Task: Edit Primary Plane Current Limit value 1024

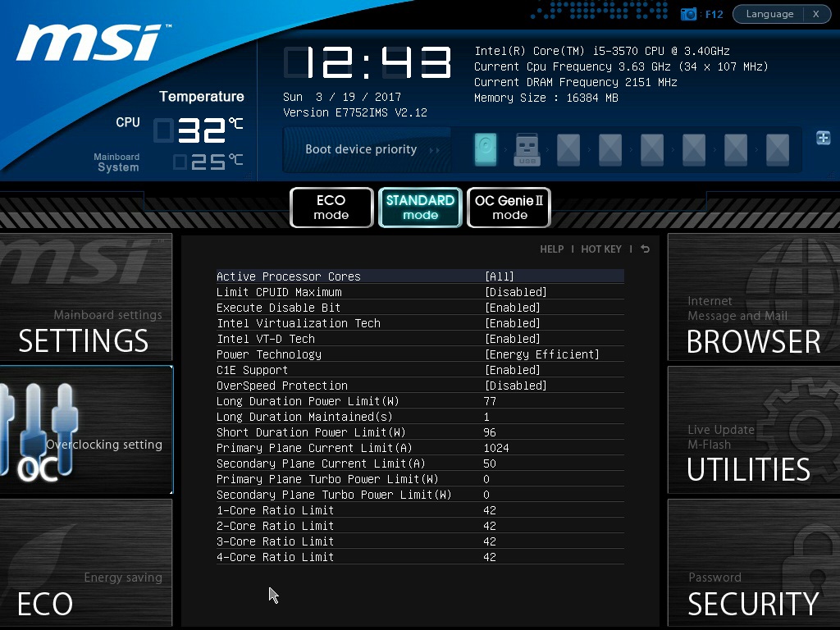Action: tap(496, 448)
